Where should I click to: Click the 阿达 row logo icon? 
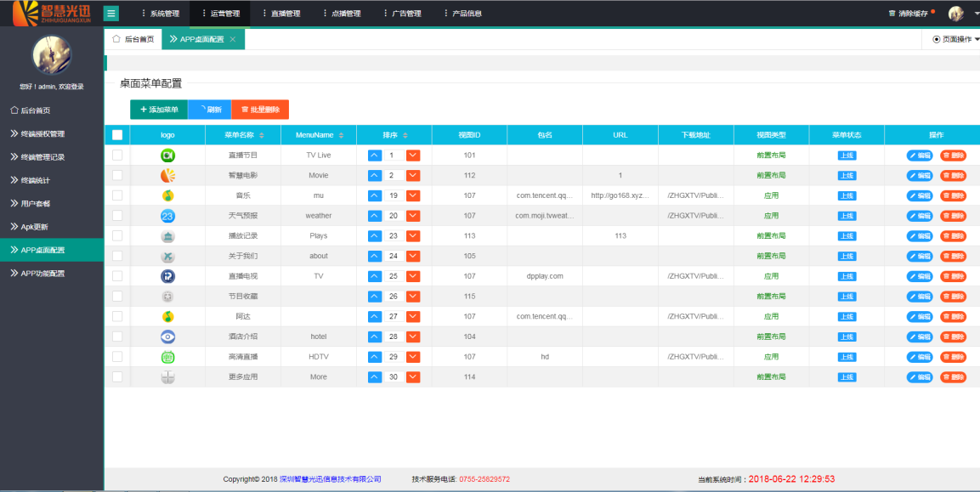167,316
